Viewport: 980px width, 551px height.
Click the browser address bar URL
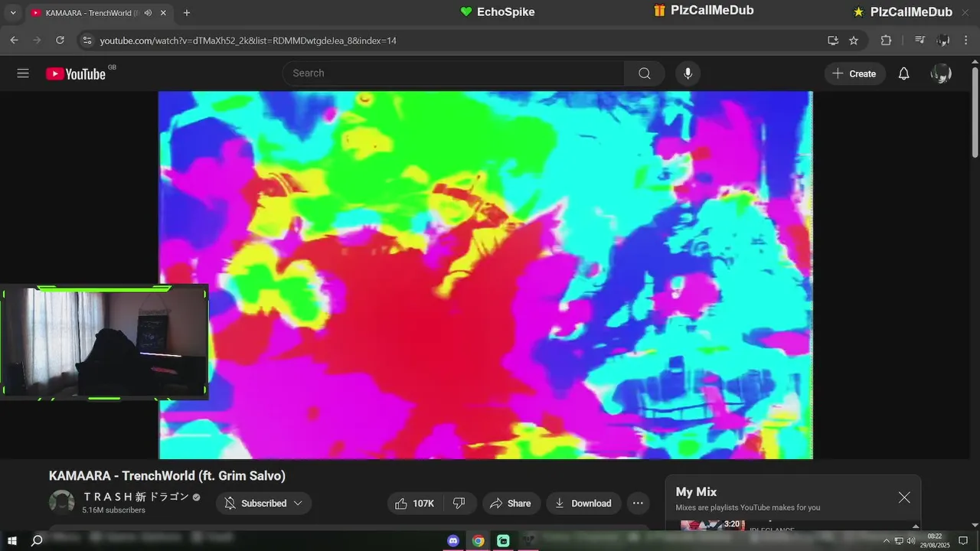[248, 41]
